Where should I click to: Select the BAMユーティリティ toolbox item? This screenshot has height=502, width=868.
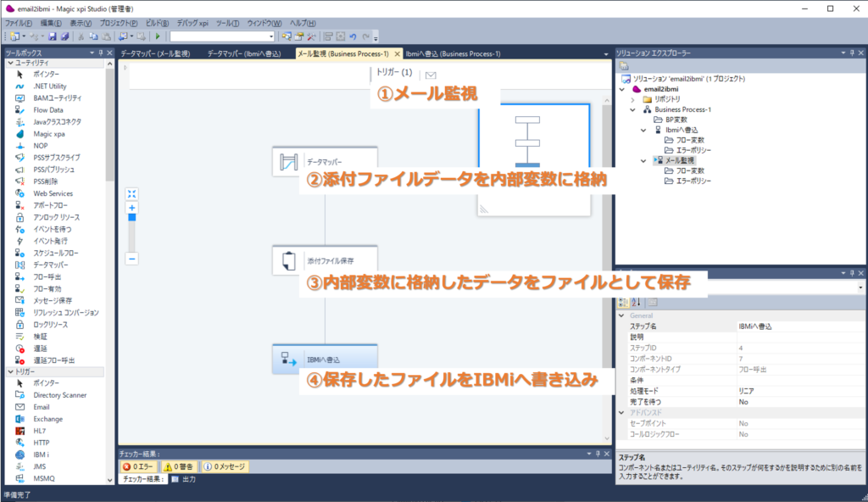(x=57, y=98)
